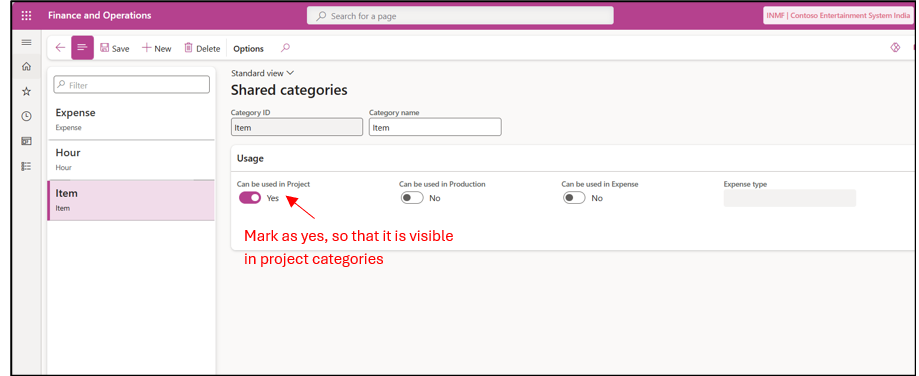
Task: Click the Search for a page box
Action: tap(460, 16)
